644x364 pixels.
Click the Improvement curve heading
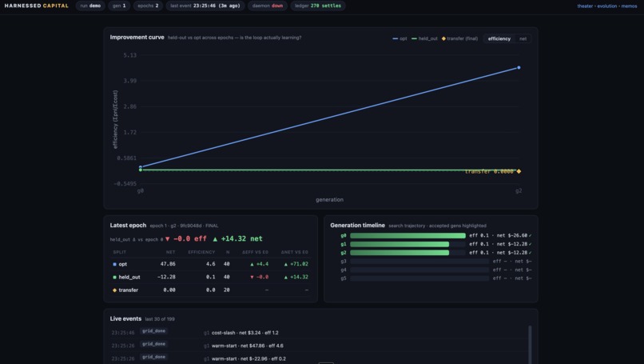pos(137,37)
